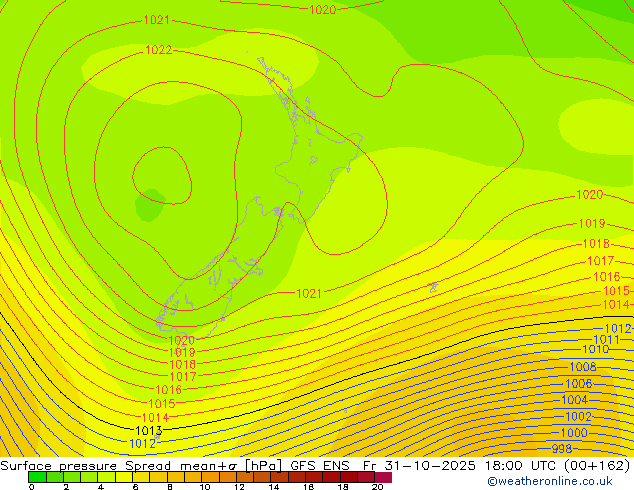The image size is (634, 490).
Task: Pick the blue 1004 contour label
Action: [575, 399]
